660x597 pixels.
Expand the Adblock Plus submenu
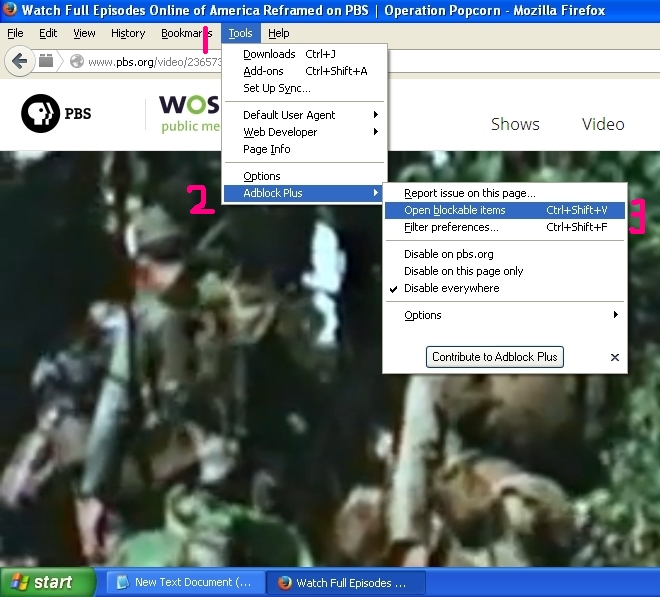tap(304, 193)
